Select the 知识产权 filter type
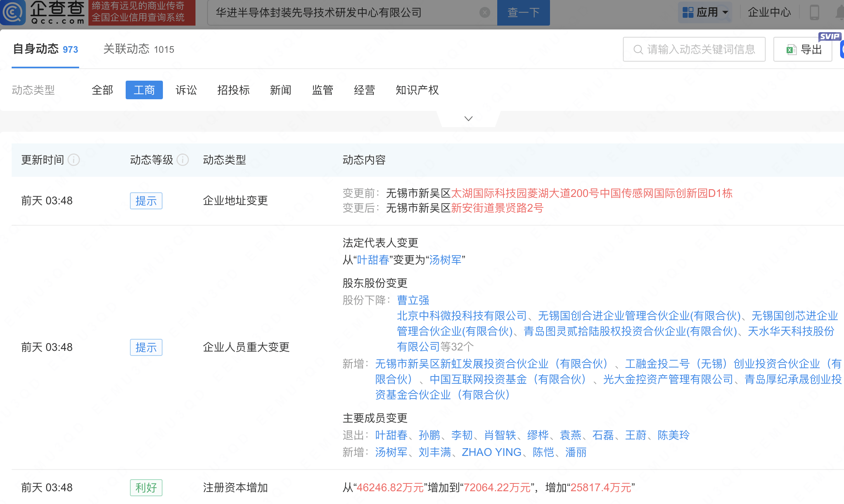 point(417,90)
